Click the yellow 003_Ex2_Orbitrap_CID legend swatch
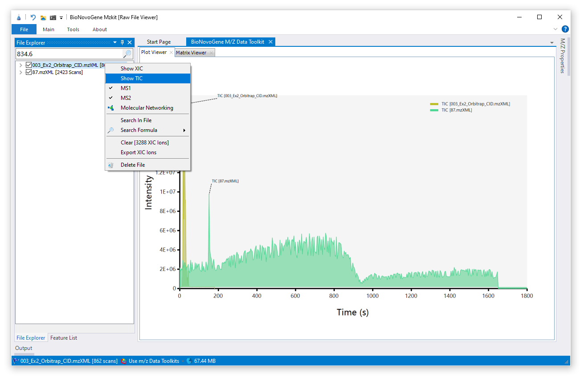The width and height of the screenshot is (588, 378). click(434, 104)
